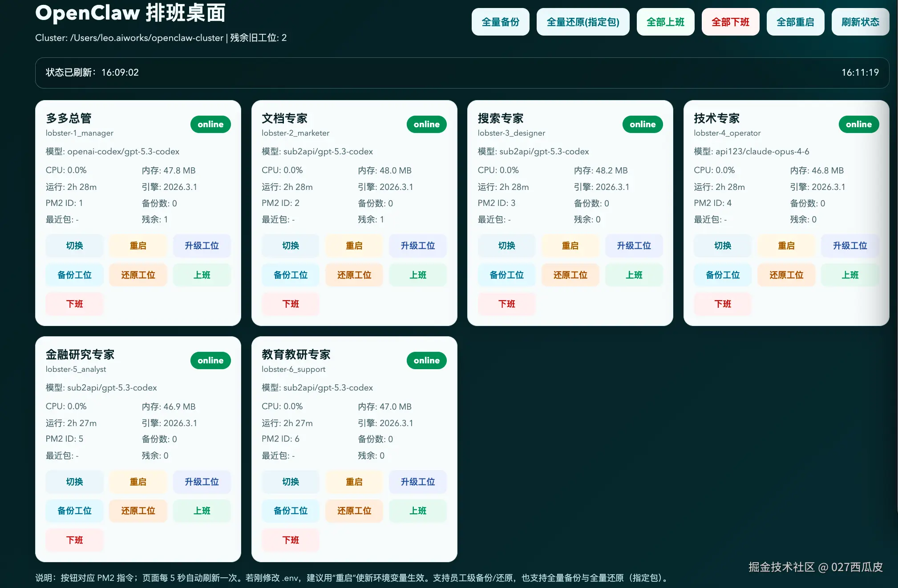Click the 全量备份 button at top

coord(500,21)
